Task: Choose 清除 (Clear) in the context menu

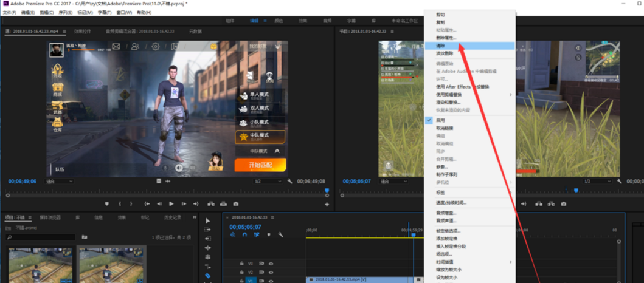Action: (x=440, y=46)
